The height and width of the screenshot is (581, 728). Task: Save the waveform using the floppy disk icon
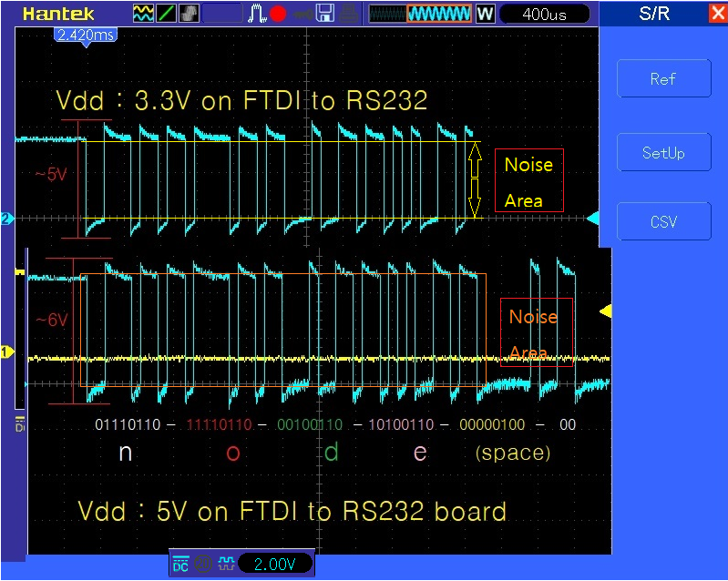coord(325,14)
